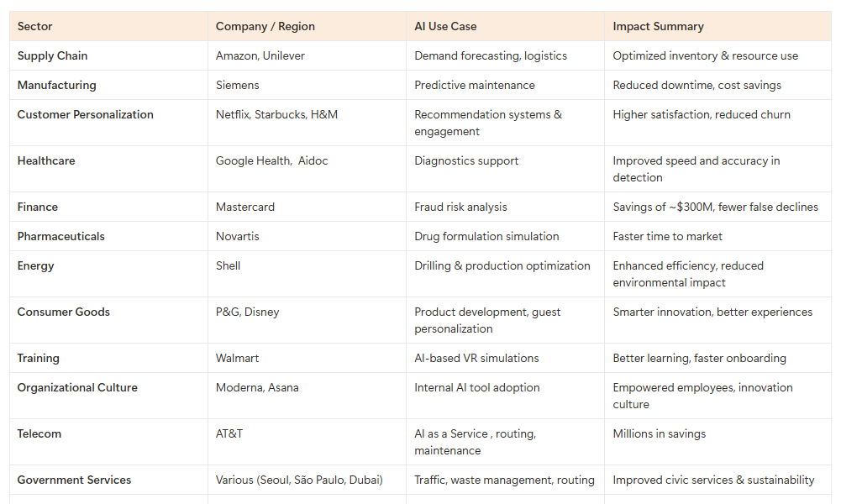Click the AI Use Case column header

tap(445, 27)
